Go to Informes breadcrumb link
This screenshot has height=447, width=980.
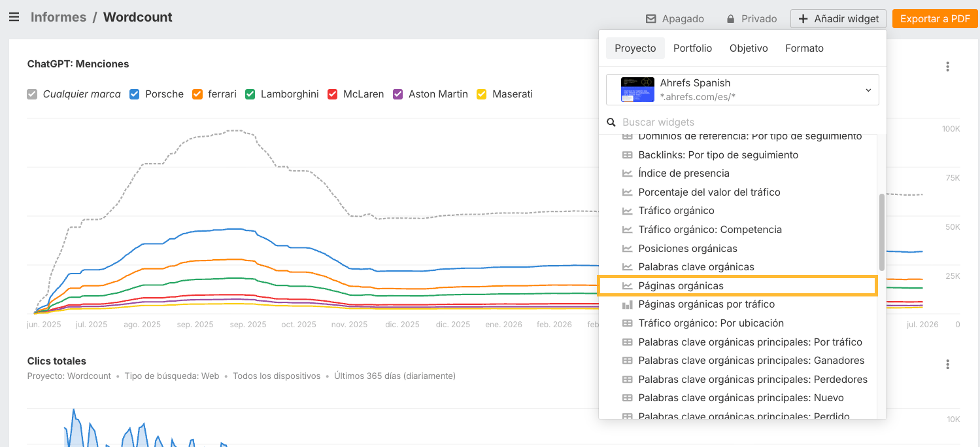[x=58, y=18]
